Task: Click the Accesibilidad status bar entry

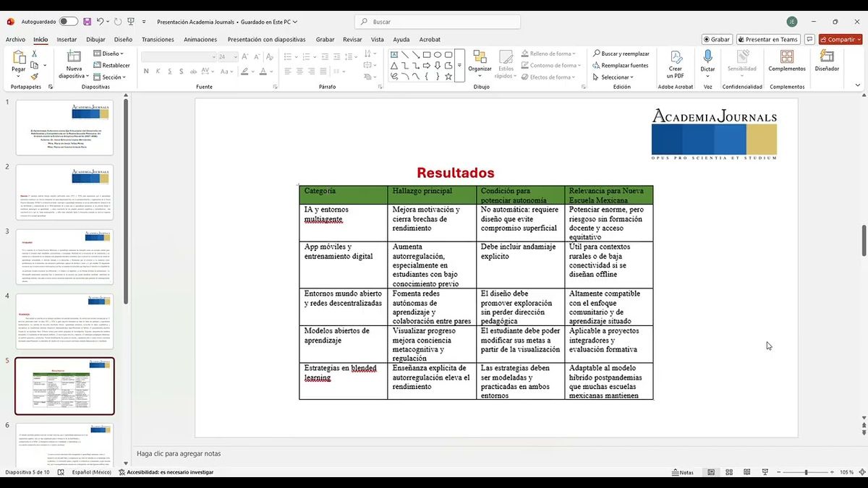Action: [166, 472]
